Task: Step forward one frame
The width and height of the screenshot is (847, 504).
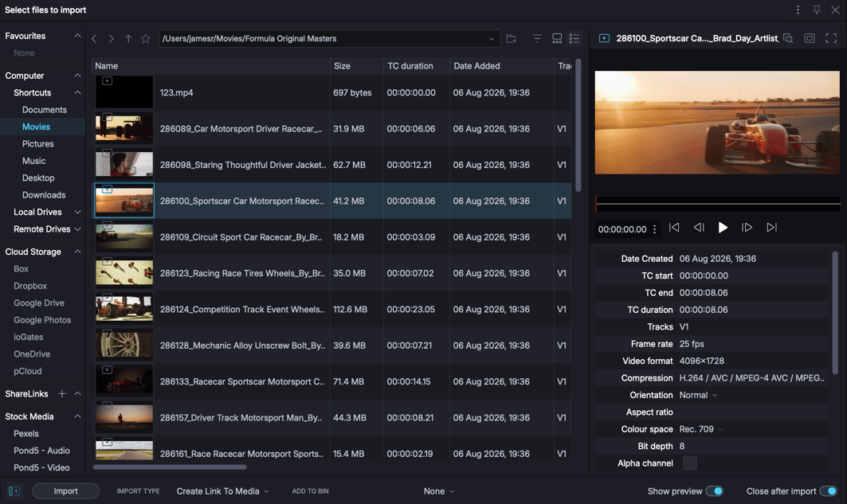Action: tap(747, 228)
